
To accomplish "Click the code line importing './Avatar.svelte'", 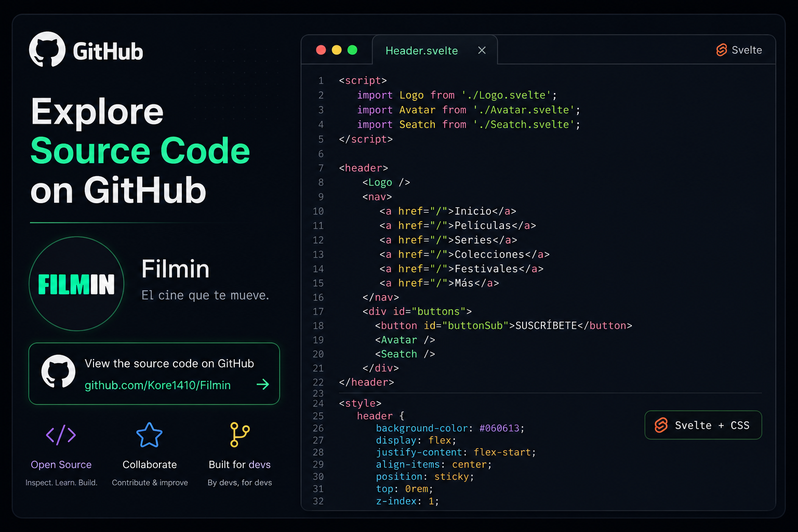I will point(469,110).
